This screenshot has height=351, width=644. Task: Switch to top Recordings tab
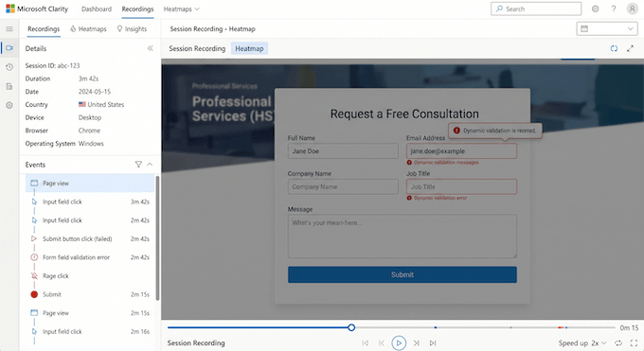(137, 9)
